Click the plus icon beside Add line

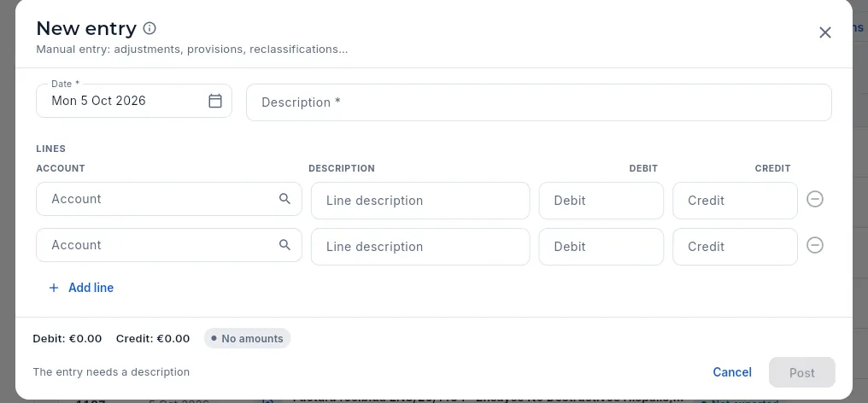[54, 288]
